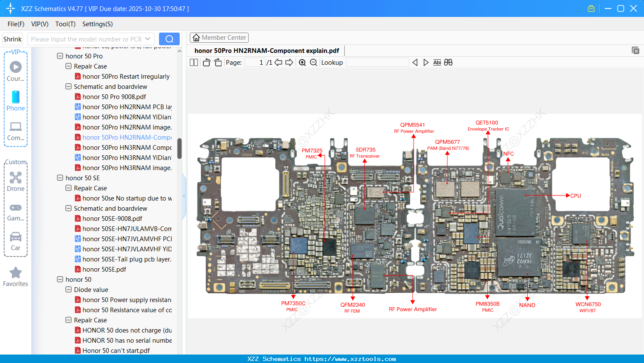This screenshot has width=644, height=363.
Task: Open the File(F) menu
Action: (16, 24)
